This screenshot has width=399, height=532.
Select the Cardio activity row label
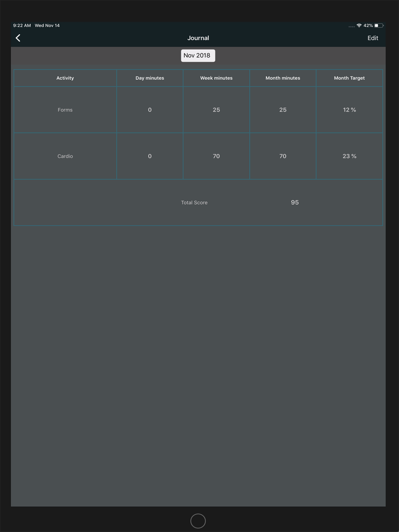65,156
